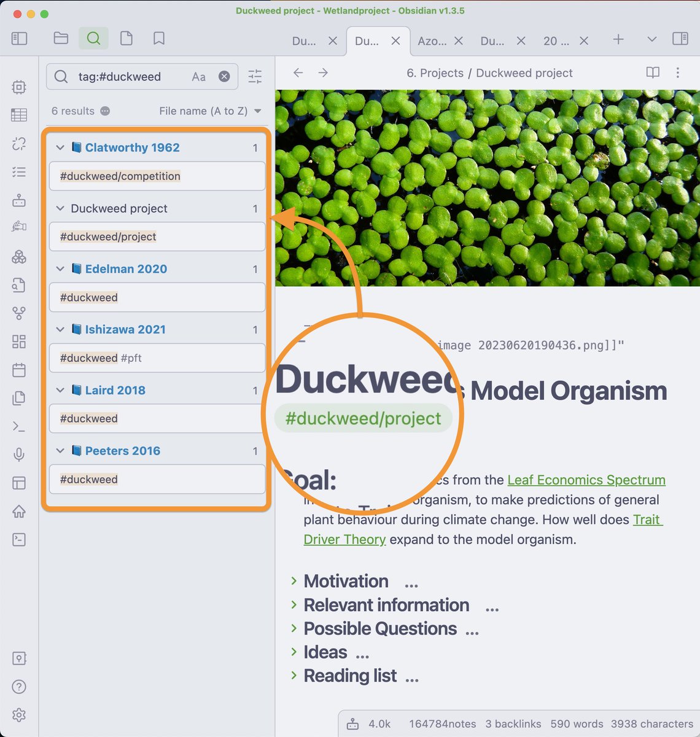Open Bookmarks in the top toolbar
The image size is (700, 737).
pyautogui.click(x=158, y=38)
